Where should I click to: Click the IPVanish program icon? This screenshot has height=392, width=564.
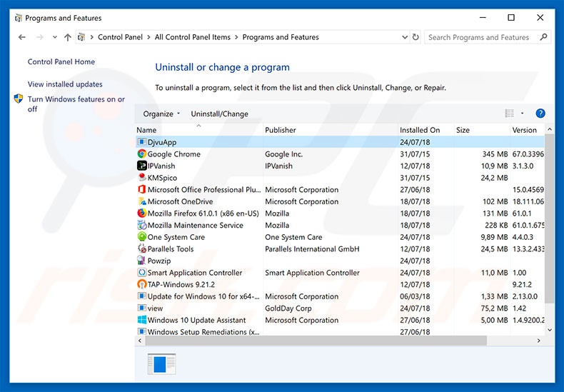142,166
